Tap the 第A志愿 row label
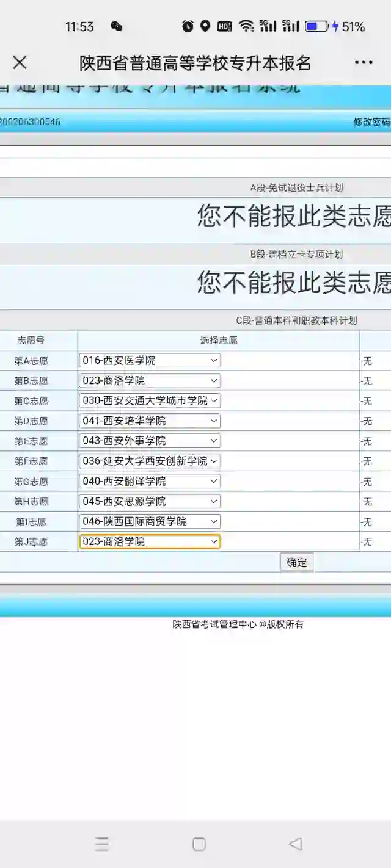 click(x=31, y=361)
